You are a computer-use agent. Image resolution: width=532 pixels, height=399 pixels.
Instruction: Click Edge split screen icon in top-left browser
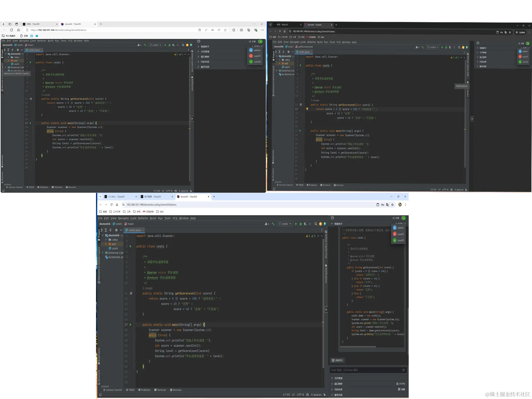242,30
